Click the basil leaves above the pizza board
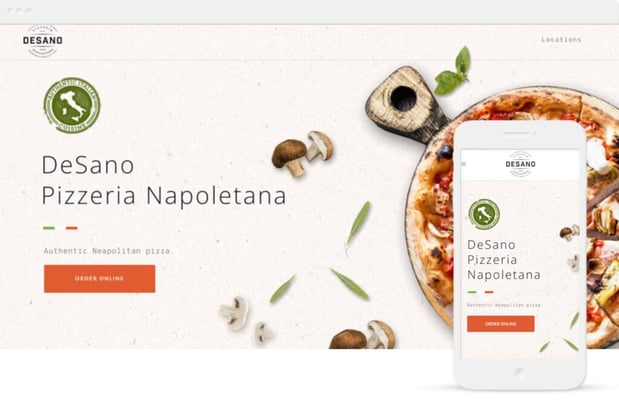 click(x=452, y=71)
